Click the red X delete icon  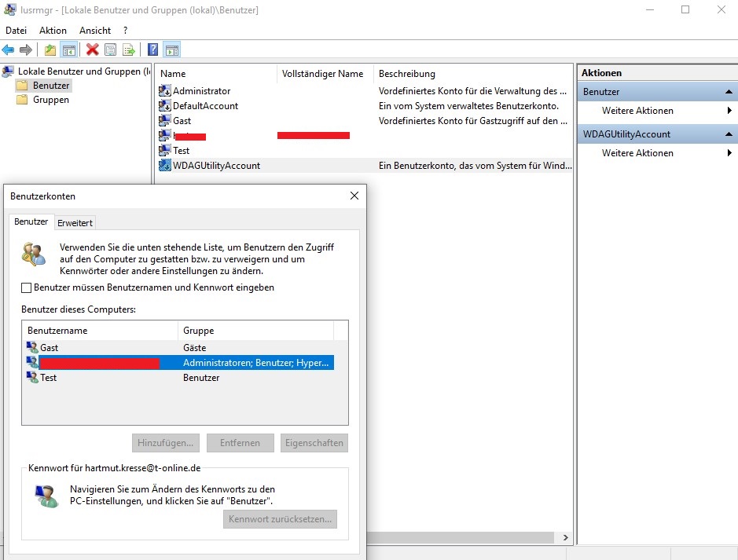tap(92, 50)
